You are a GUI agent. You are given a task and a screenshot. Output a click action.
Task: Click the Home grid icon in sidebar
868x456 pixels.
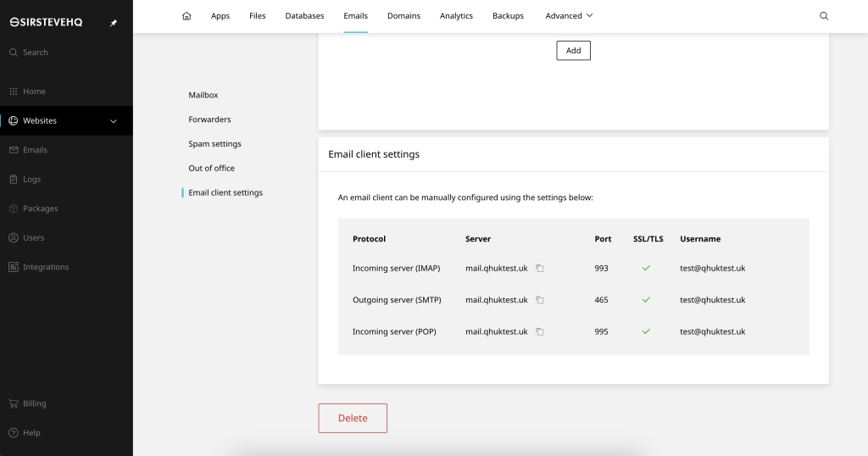click(14, 92)
